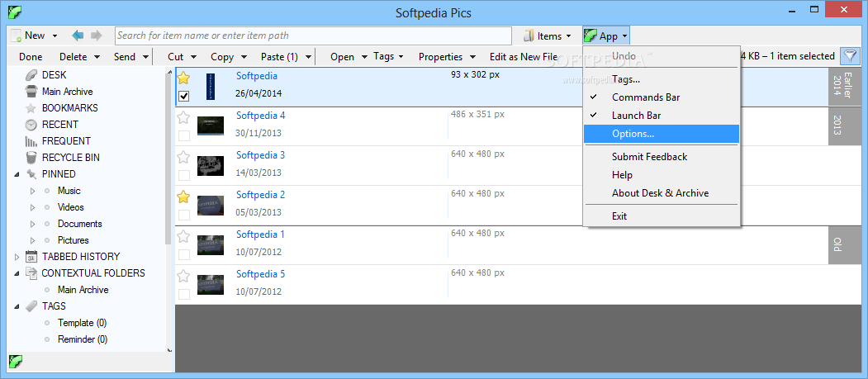This screenshot has width=868, height=379.
Task: Click the filter funnel icon
Action: coord(849,56)
